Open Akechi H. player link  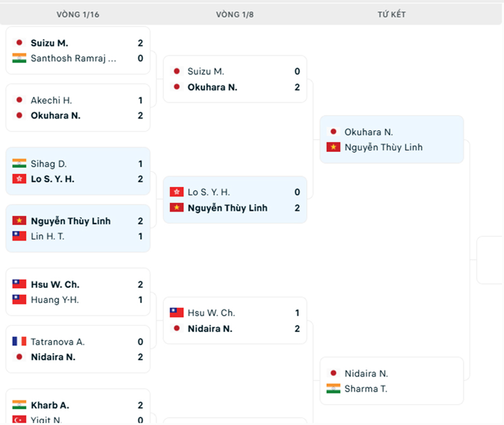(51, 101)
